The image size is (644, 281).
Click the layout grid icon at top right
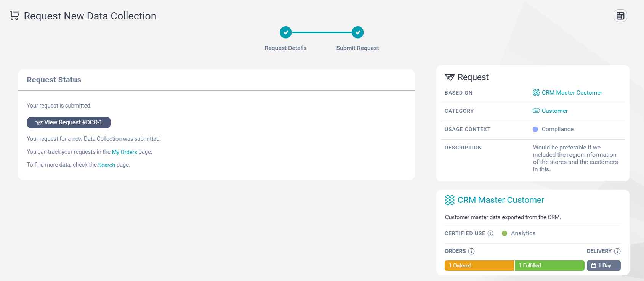pyautogui.click(x=620, y=16)
